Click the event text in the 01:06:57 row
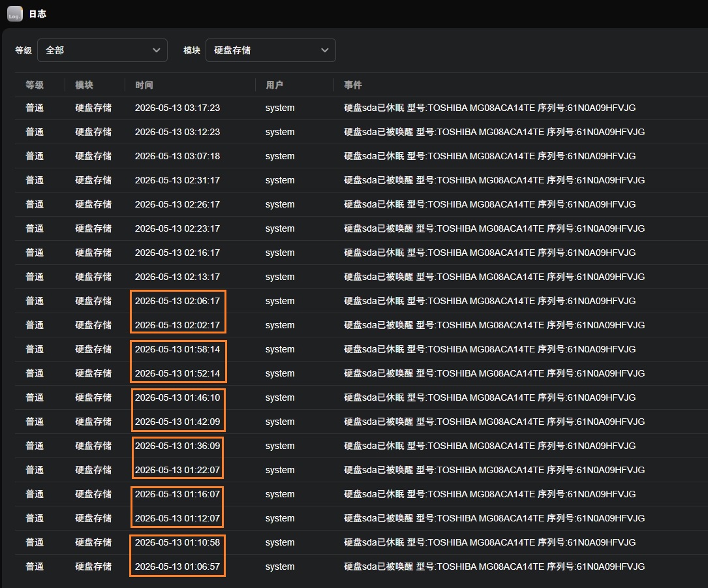Image resolution: width=708 pixels, height=588 pixels. (495, 566)
